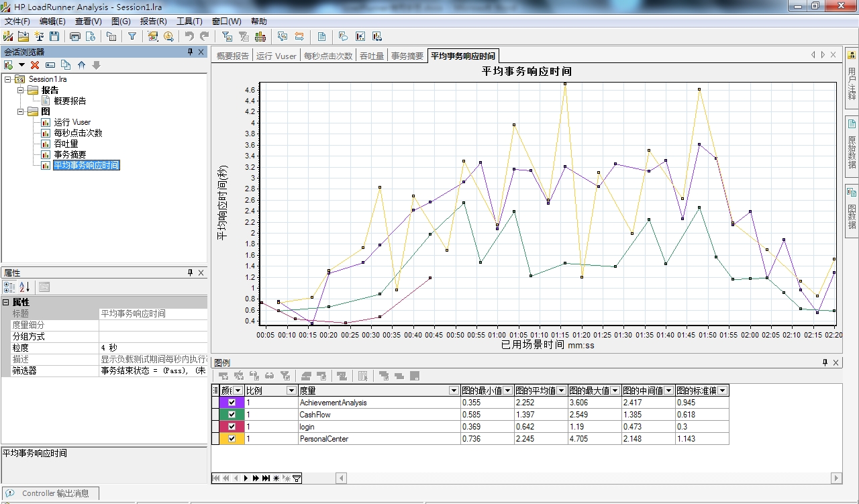
Task: Click the AchievementAnalysis measurement name cell
Action: tap(379, 403)
